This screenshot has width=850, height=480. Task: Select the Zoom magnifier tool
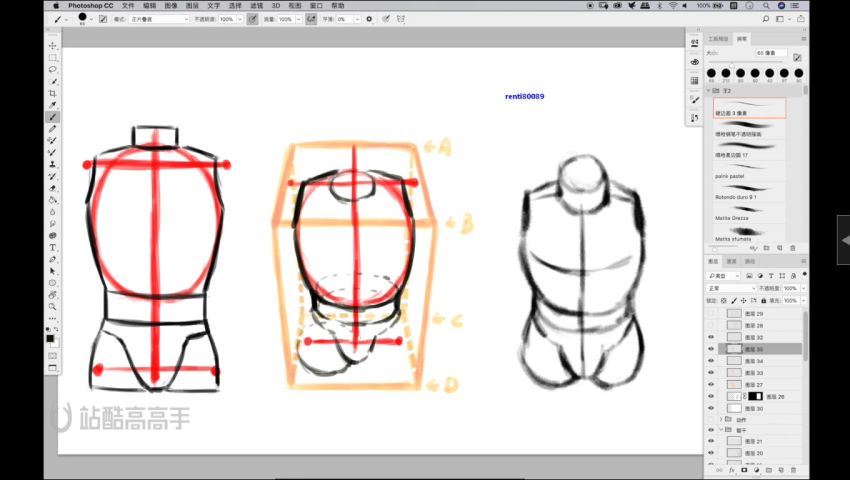(x=53, y=306)
